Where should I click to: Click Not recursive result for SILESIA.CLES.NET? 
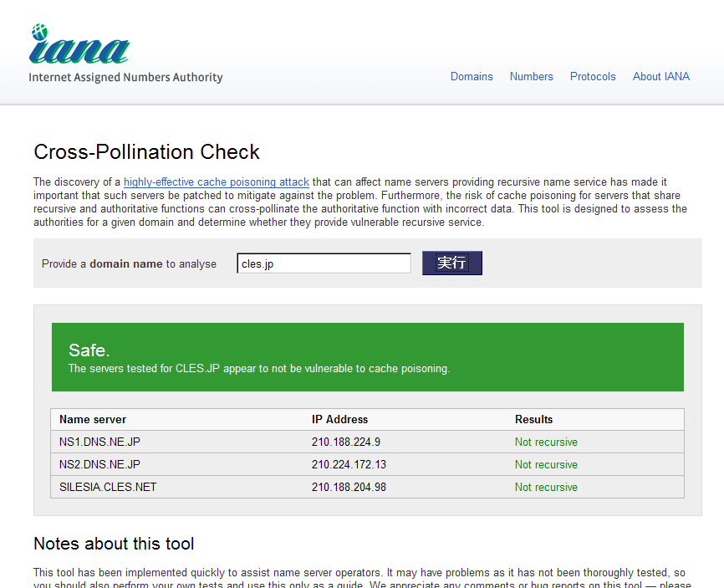546,487
